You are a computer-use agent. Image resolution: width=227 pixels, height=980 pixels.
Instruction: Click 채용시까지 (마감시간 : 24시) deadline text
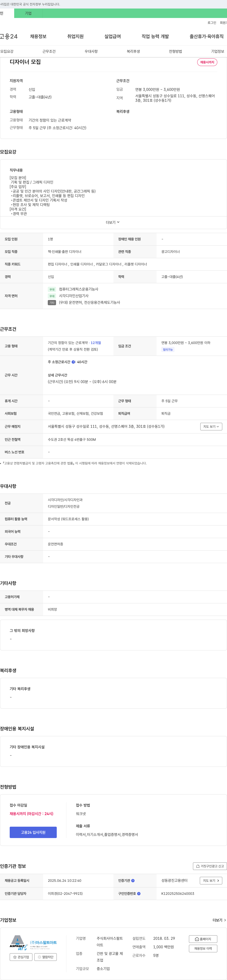[x=31, y=814]
